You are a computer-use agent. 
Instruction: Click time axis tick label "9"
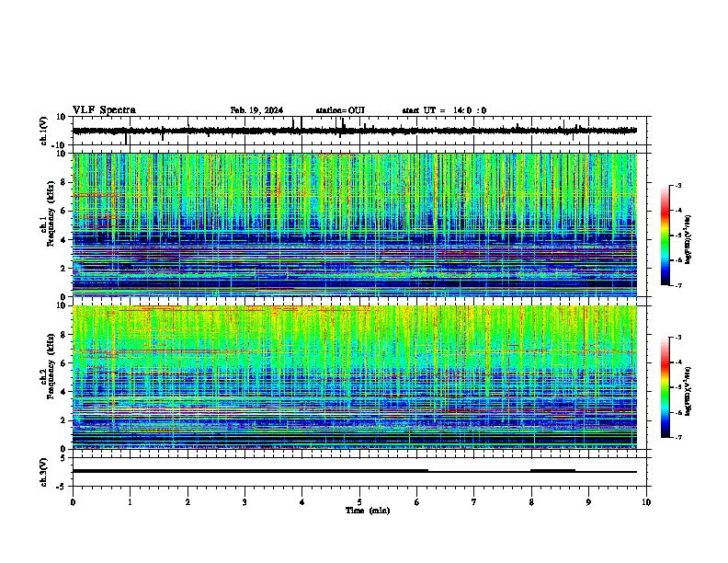[588, 502]
